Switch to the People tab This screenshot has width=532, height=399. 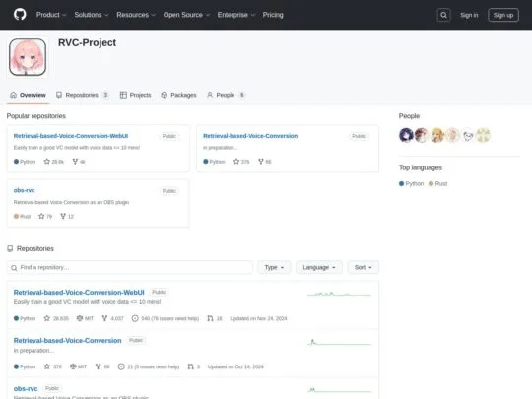pyautogui.click(x=226, y=95)
